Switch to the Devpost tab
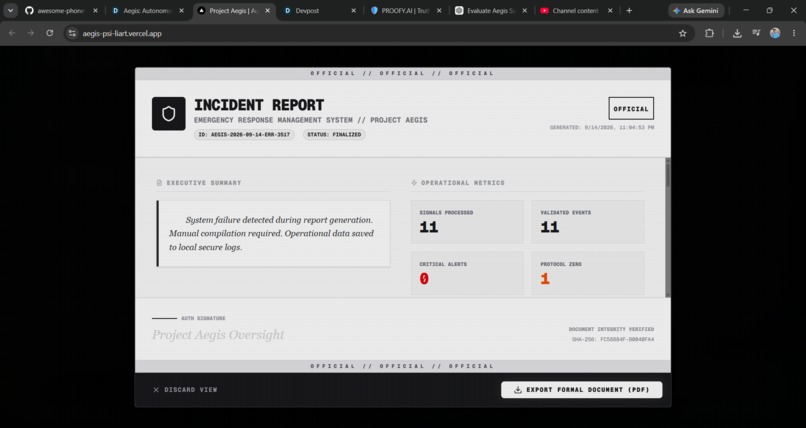The height and width of the screenshot is (428, 806). [x=320, y=10]
